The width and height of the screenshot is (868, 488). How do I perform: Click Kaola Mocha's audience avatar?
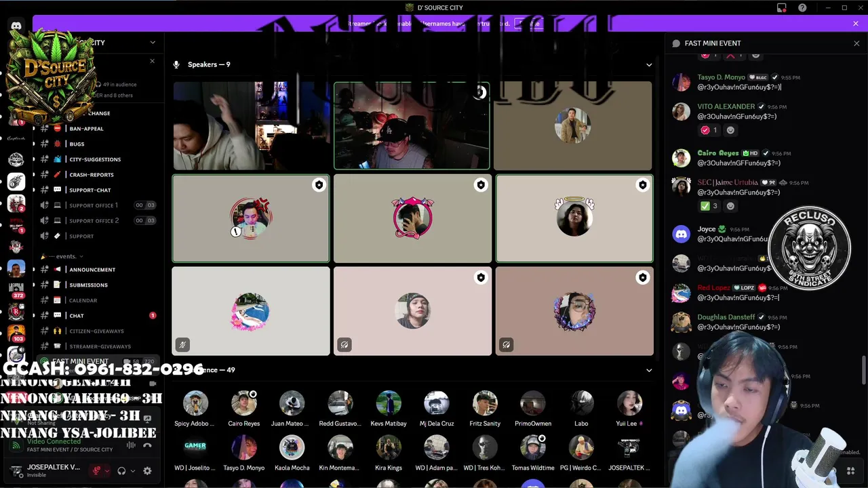292,447
